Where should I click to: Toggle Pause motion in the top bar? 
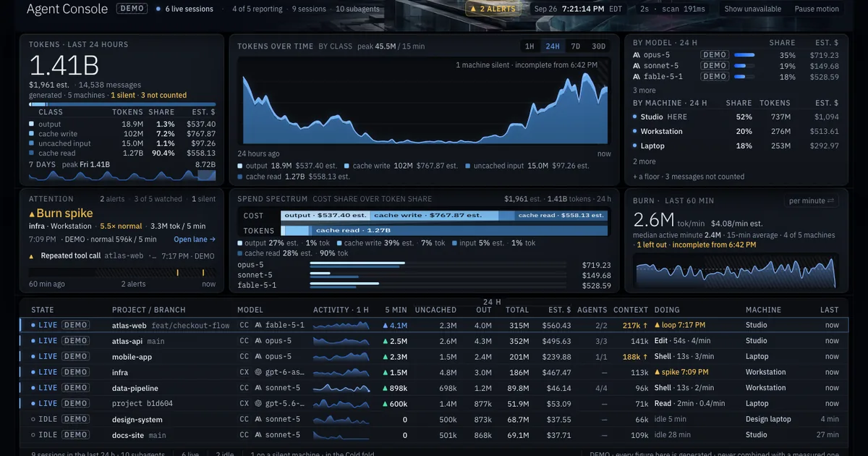(x=817, y=9)
